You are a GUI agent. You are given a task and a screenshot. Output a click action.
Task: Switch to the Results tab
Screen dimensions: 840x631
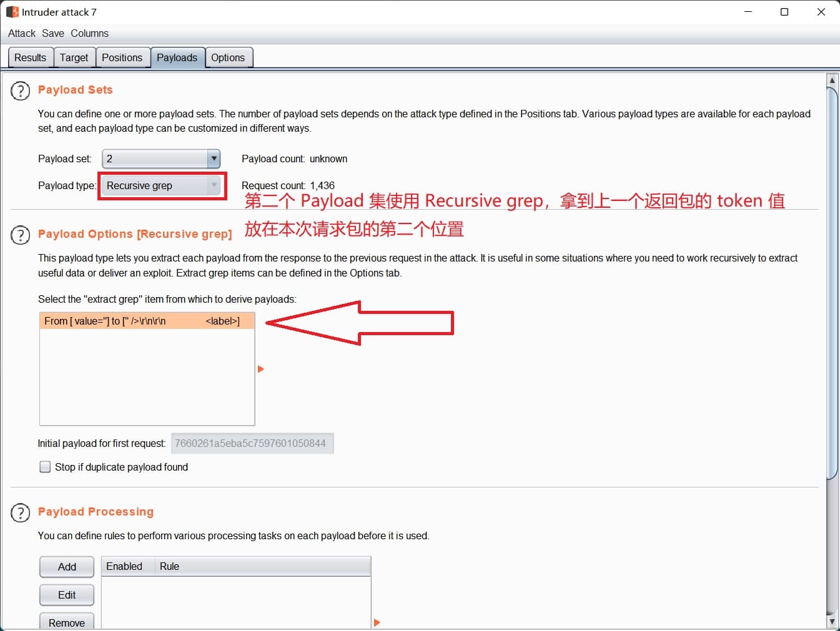[30, 57]
